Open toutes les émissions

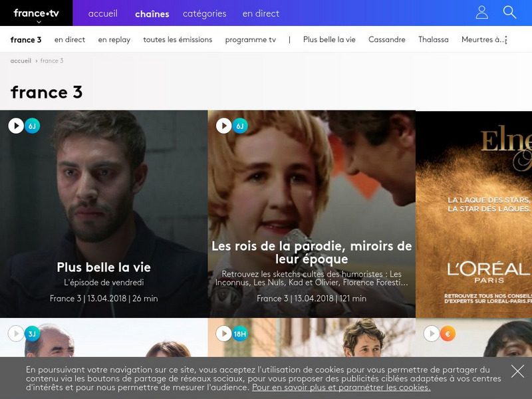(x=178, y=40)
